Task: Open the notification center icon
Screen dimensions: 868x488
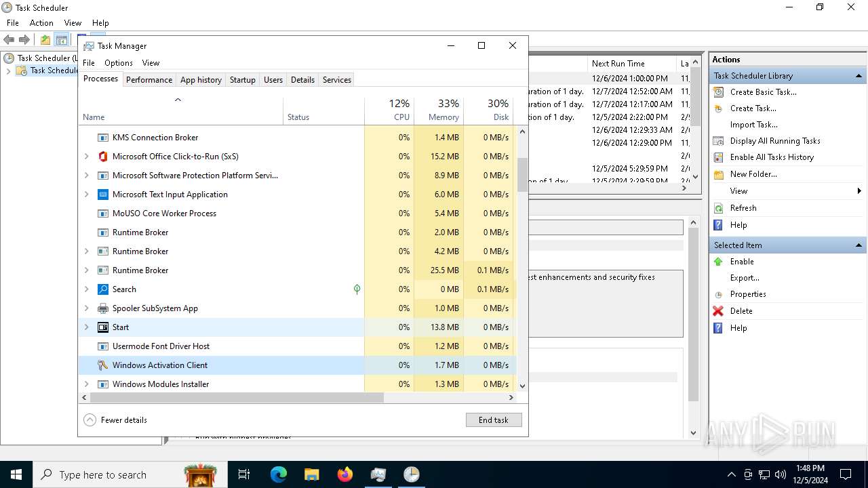Action: point(846,474)
